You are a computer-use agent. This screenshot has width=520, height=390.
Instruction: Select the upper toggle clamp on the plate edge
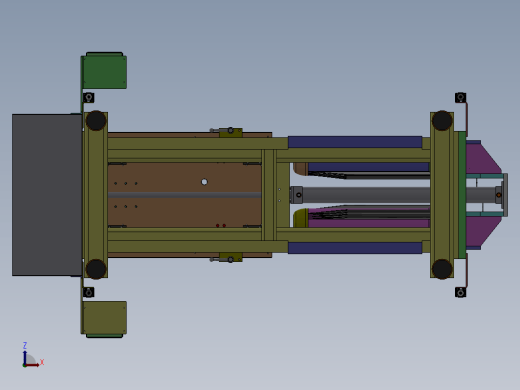click(x=227, y=132)
